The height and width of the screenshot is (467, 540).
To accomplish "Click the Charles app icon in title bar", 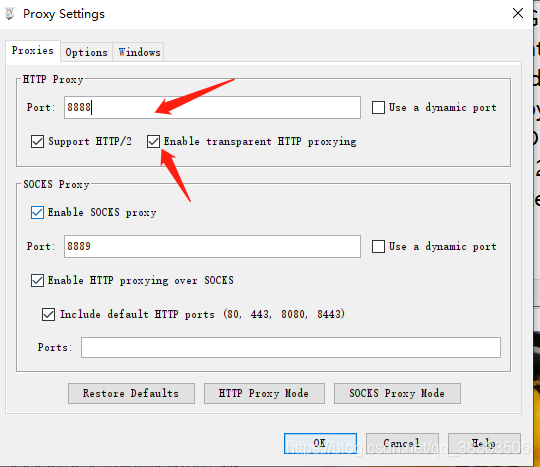I will coord(10,14).
